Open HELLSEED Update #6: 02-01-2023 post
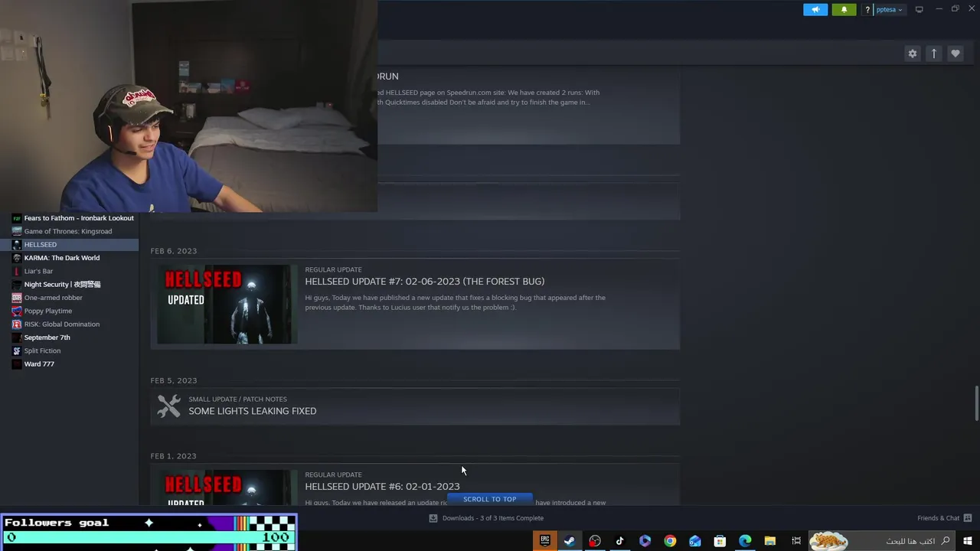 382,487
